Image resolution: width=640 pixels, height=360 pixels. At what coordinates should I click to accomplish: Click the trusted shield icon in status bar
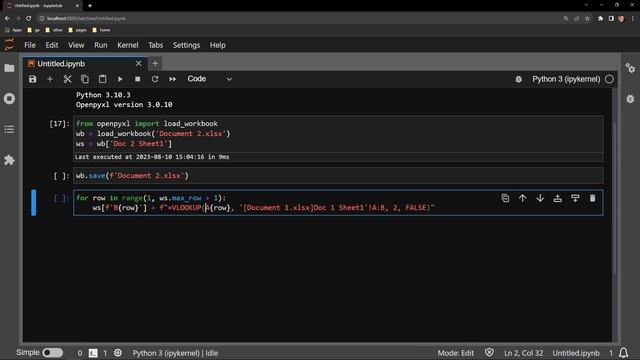click(x=489, y=353)
